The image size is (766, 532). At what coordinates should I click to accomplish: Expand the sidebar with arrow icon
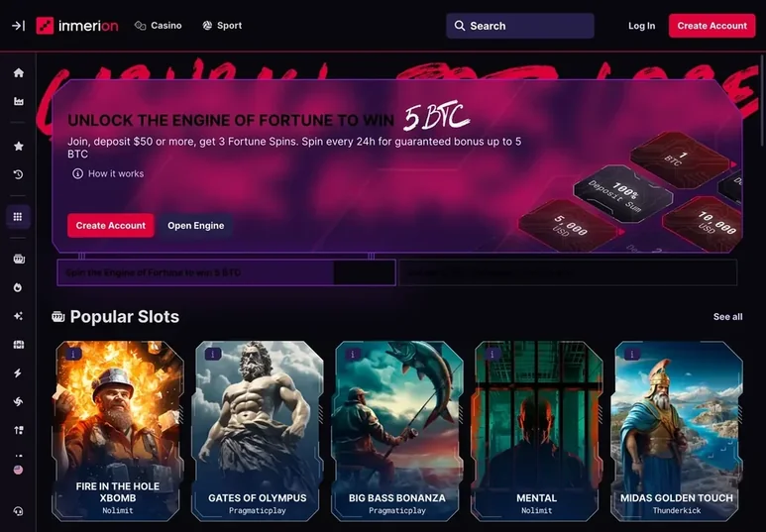coord(18,26)
